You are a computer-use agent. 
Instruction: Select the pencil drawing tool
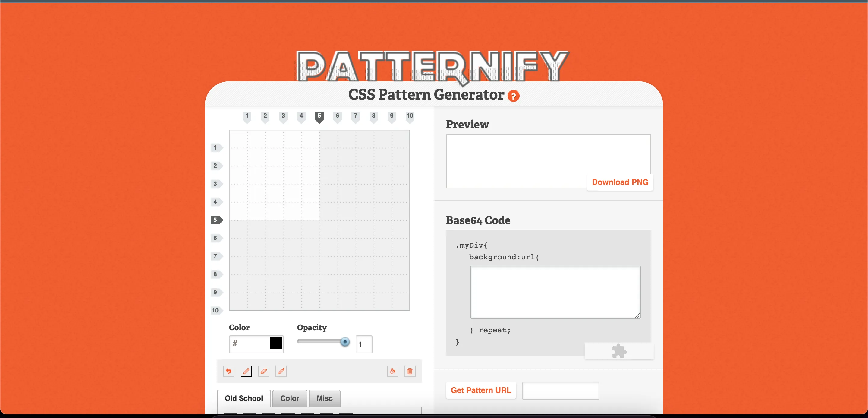tap(246, 371)
